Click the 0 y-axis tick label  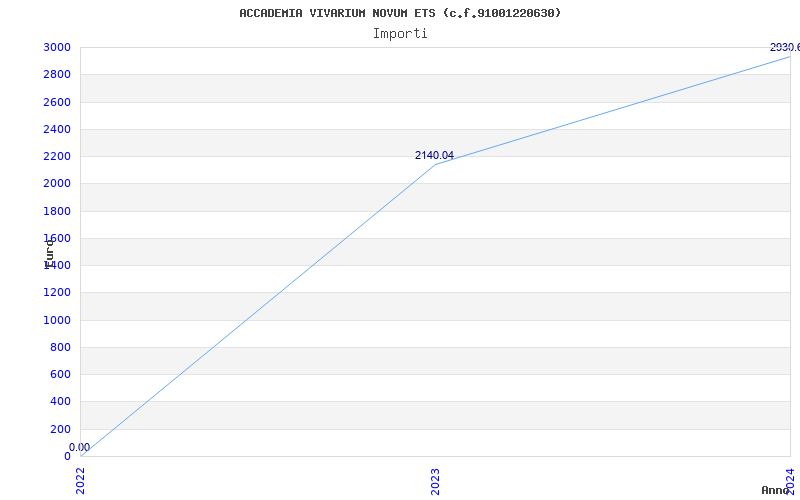(x=67, y=456)
